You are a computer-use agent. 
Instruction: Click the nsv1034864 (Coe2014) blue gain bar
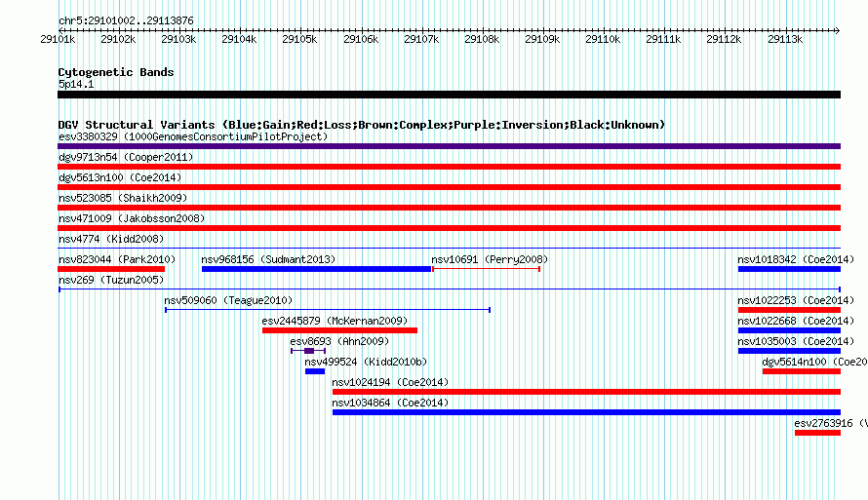point(586,412)
